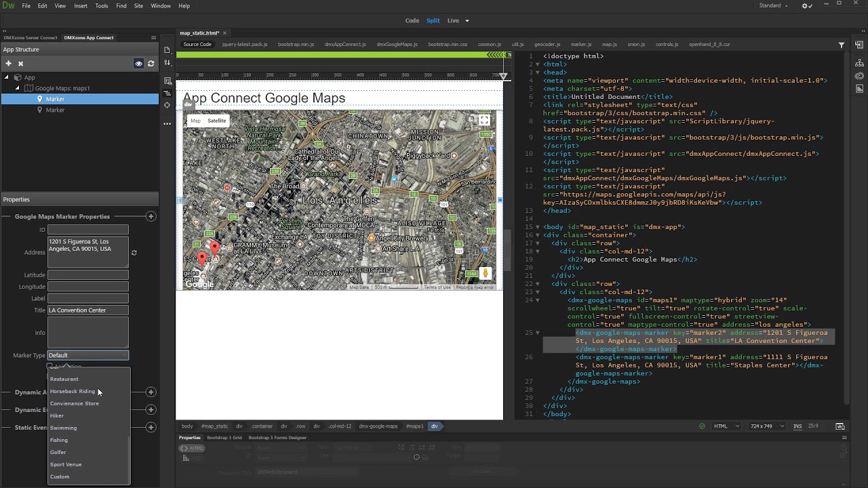Choose Custom from Marker Type list
The image size is (868, 488).
point(88,476)
